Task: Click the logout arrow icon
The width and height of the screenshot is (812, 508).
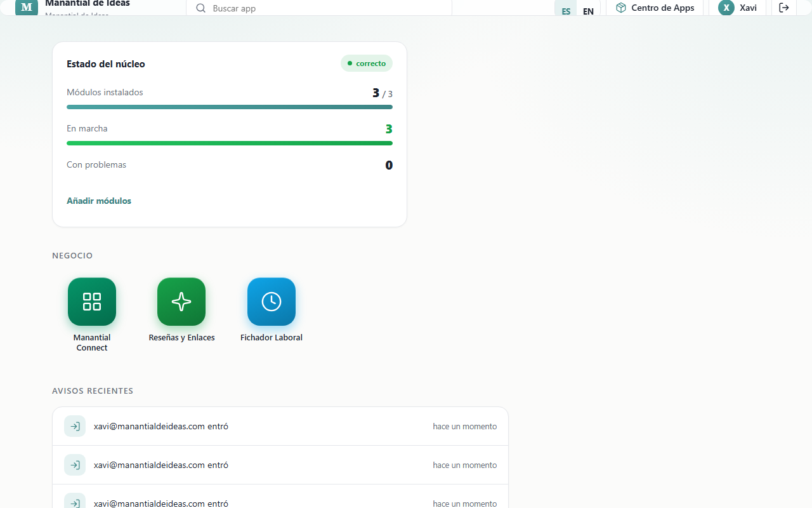Action: pyautogui.click(x=784, y=8)
